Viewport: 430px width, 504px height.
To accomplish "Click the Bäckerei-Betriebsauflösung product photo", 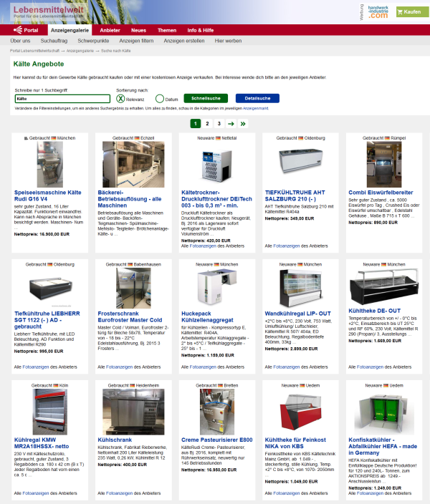I will coord(133,164).
